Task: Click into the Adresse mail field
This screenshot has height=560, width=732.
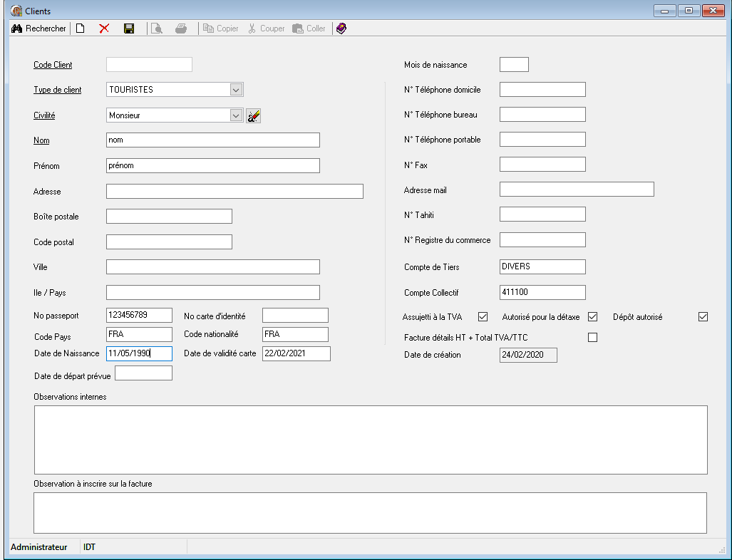Action: [x=576, y=190]
